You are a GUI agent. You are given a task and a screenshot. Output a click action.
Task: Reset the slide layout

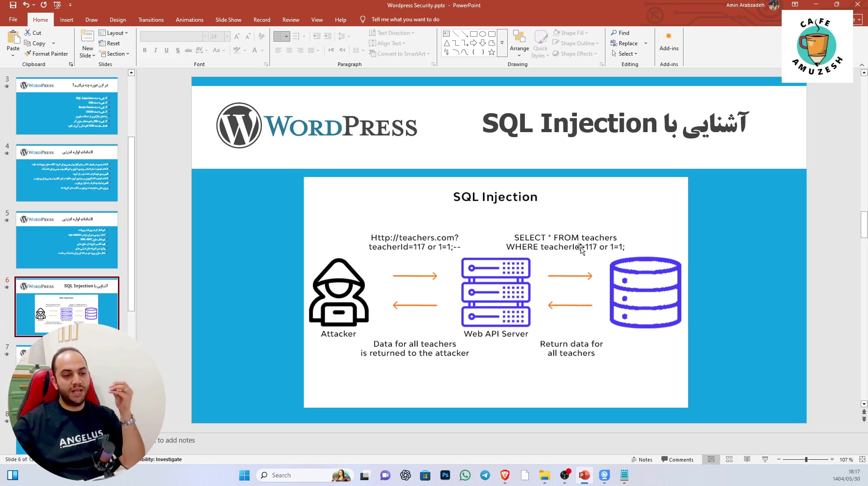[x=109, y=43]
